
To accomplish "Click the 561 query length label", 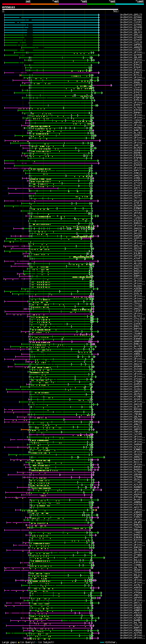I will 115,11.
